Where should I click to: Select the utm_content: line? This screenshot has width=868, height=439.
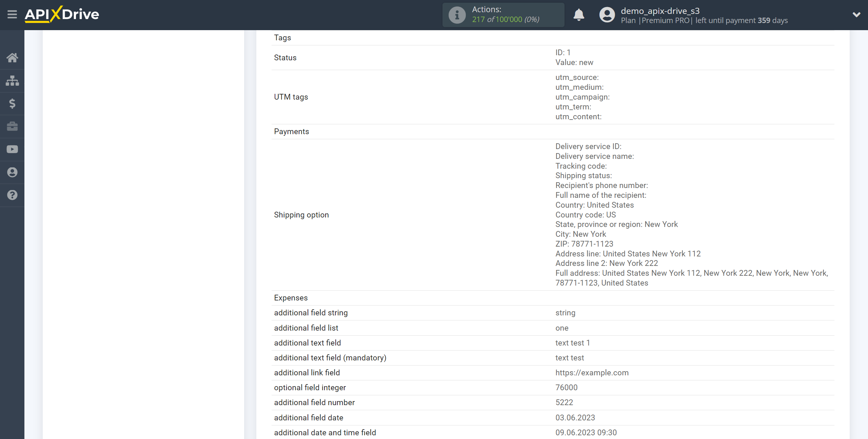coord(578,117)
